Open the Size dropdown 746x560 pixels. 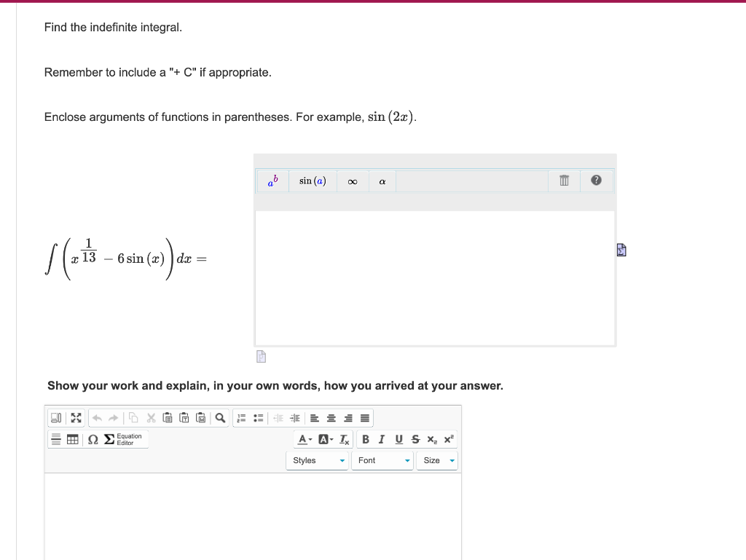point(436,460)
